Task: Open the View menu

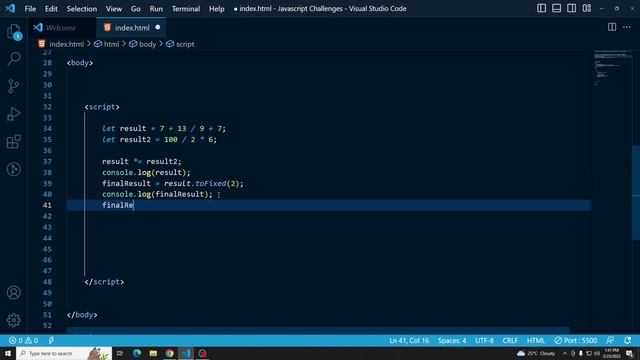Action: (114, 9)
